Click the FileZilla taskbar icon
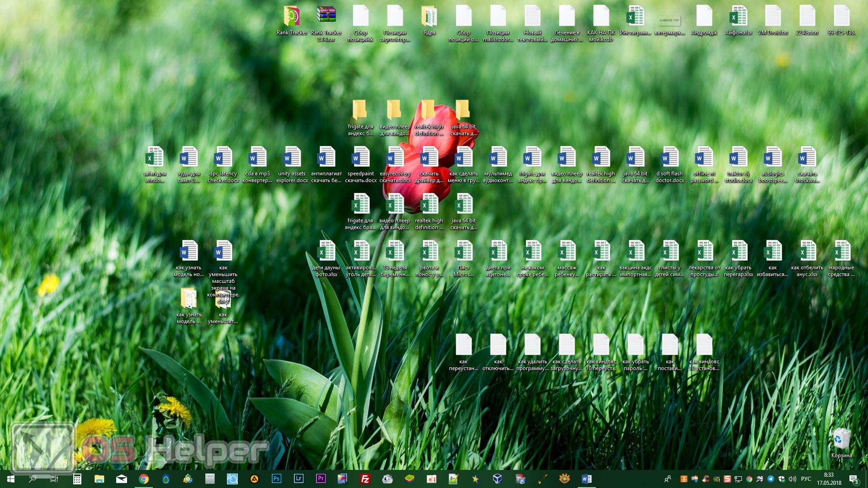The width and height of the screenshot is (868, 488). [x=365, y=479]
